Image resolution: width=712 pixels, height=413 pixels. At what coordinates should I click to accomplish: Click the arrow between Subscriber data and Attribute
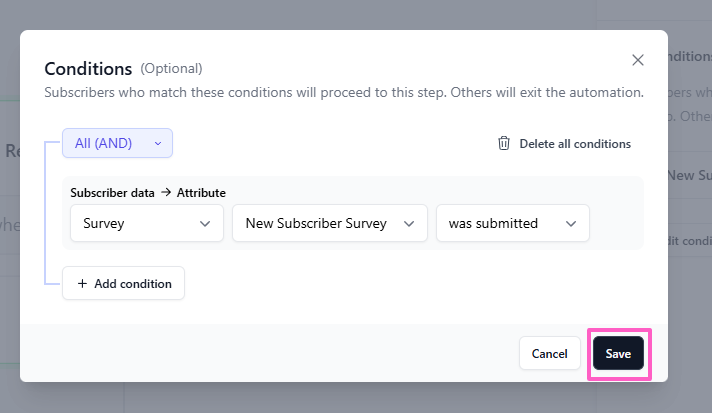coord(166,192)
